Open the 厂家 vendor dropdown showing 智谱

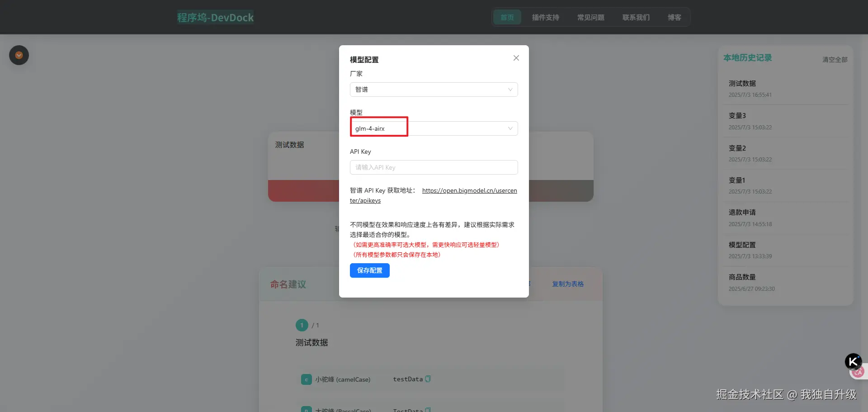[433, 90]
